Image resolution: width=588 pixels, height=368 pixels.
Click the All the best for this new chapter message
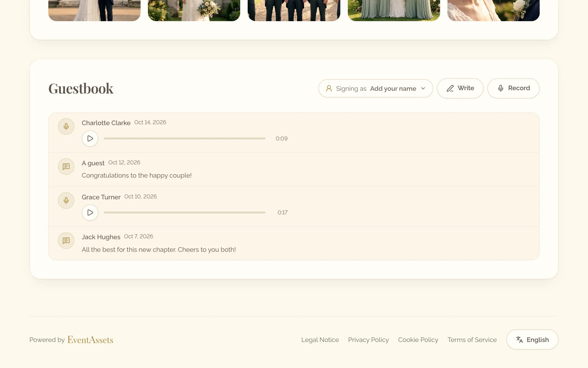pos(159,250)
